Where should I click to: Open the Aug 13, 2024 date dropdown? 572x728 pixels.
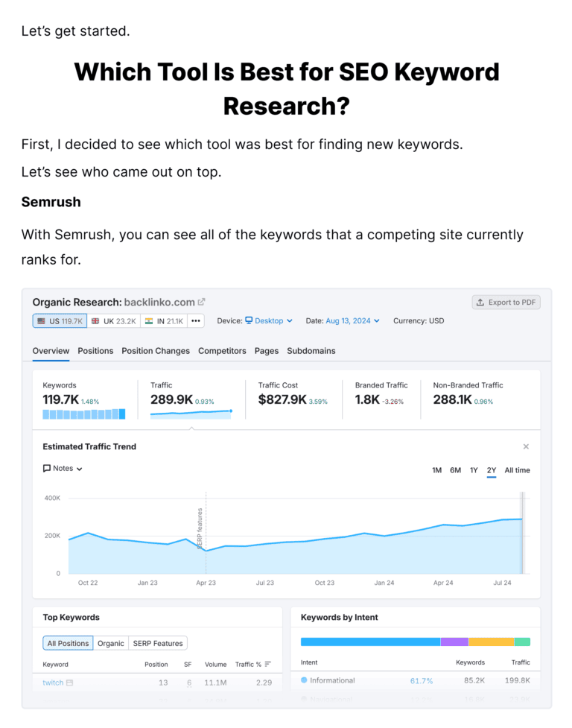point(352,321)
